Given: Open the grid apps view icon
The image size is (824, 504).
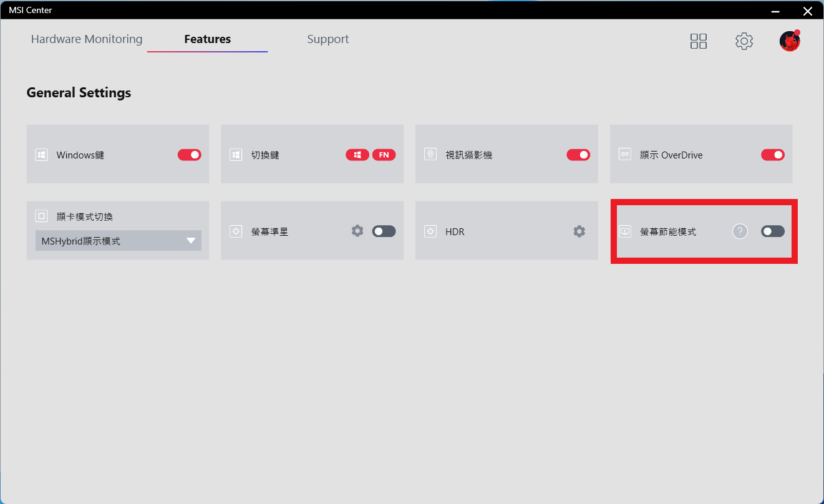Looking at the screenshot, I should 699,41.
